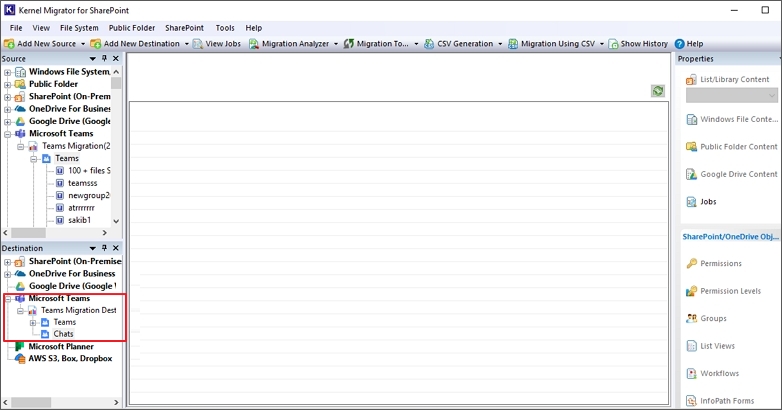Screen dimensions: 782x410
Task: Select the '100 + files' team
Action: (x=89, y=171)
